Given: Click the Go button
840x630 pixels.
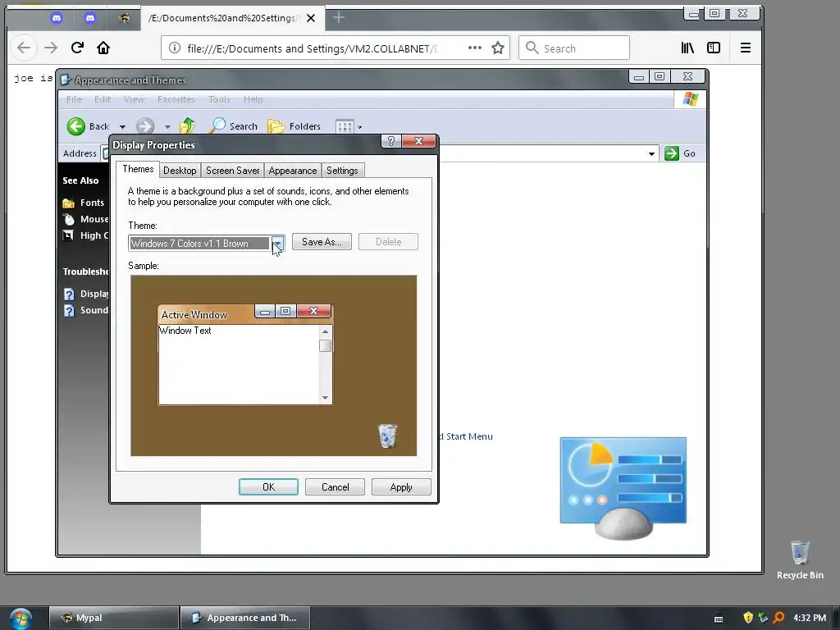Looking at the screenshot, I should [680, 153].
